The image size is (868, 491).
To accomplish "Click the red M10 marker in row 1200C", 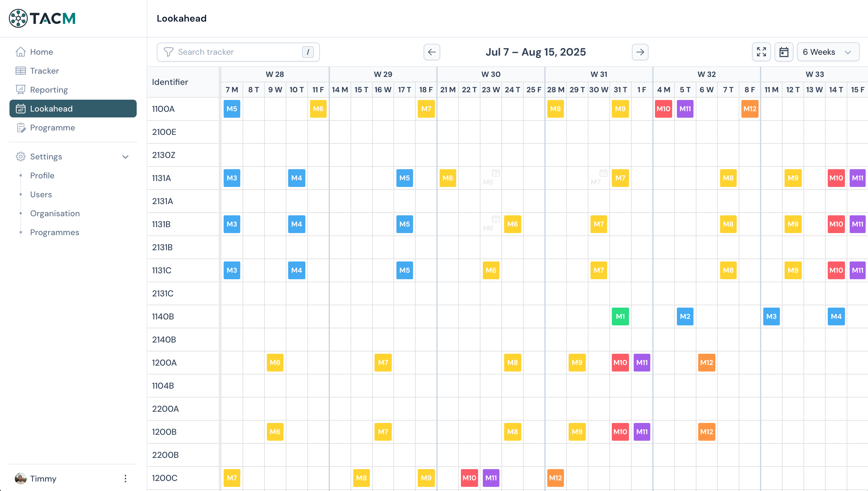I will click(469, 478).
